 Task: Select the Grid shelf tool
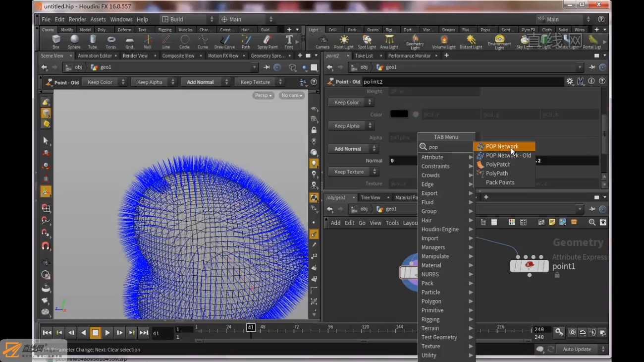coord(129,42)
